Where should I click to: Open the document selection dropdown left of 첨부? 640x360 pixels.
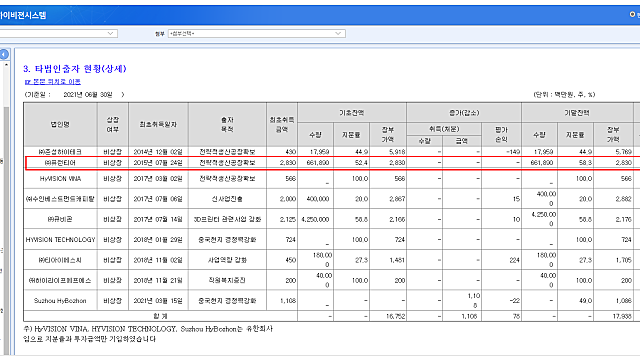coord(58,33)
